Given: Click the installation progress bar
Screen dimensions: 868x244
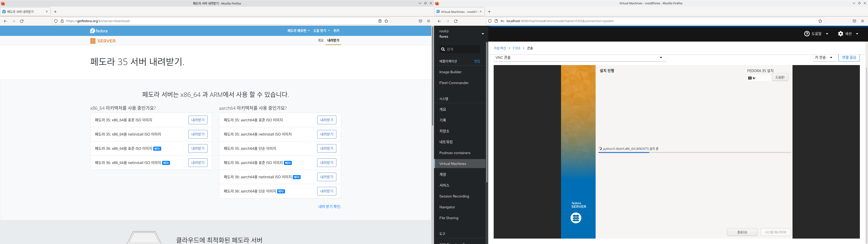Looking at the screenshot, I should point(694,153).
